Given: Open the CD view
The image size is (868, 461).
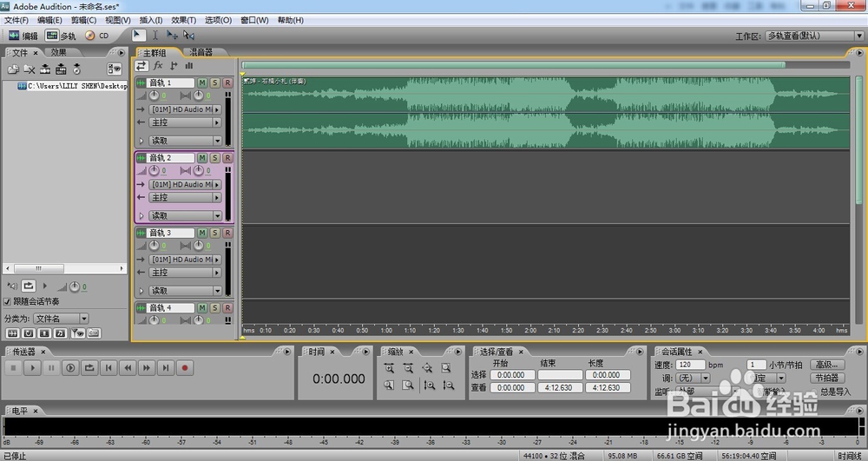Looking at the screenshot, I should click(x=97, y=36).
